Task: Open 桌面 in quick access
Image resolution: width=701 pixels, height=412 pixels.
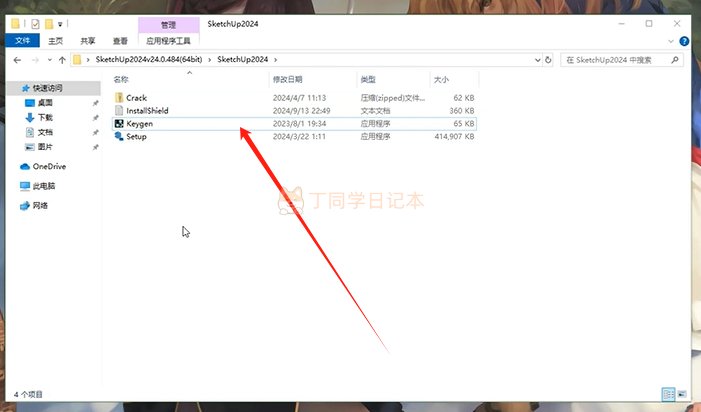Action: coord(45,103)
